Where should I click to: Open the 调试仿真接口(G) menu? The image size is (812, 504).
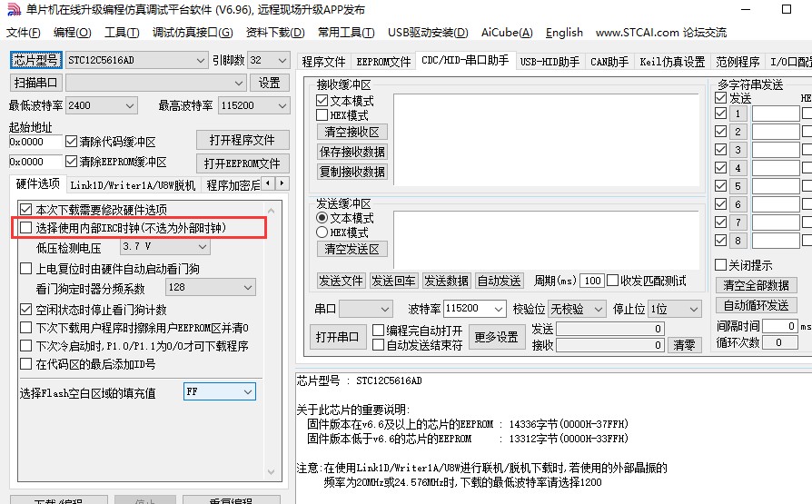[x=193, y=33]
